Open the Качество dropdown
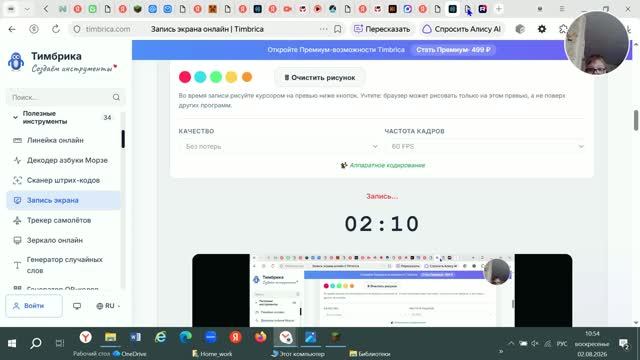 [280, 146]
